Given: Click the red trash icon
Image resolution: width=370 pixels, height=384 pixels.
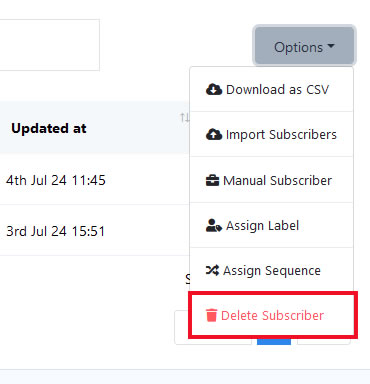Looking at the screenshot, I should tap(211, 315).
